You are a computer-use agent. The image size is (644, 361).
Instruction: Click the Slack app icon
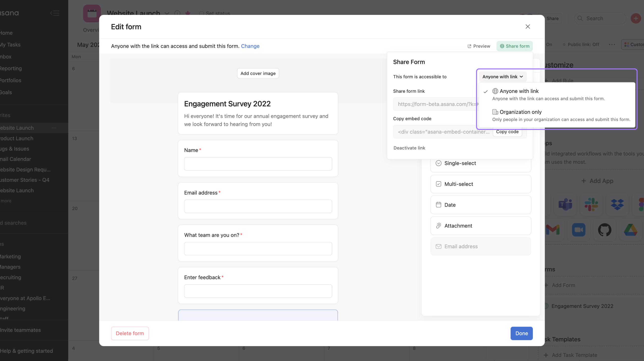click(x=591, y=204)
